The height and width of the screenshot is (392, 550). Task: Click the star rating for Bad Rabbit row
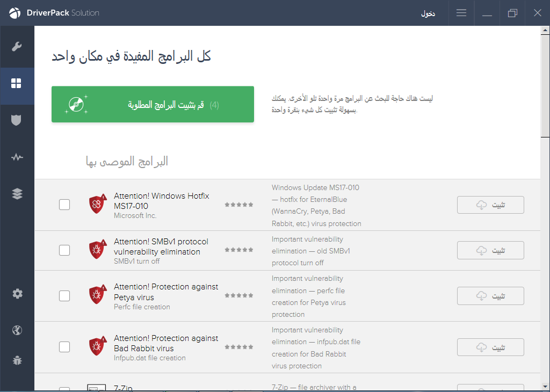pyautogui.click(x=239, y=347)
